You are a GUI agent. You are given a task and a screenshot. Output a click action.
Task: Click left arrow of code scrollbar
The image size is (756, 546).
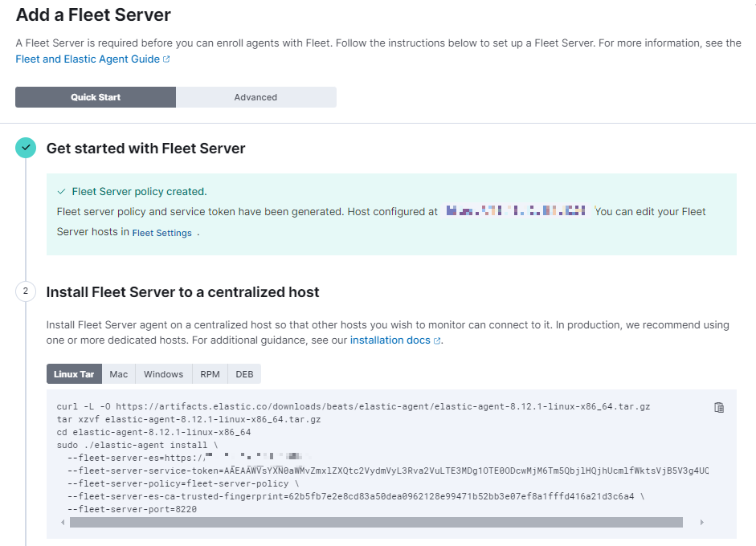[x=63, y=523]
